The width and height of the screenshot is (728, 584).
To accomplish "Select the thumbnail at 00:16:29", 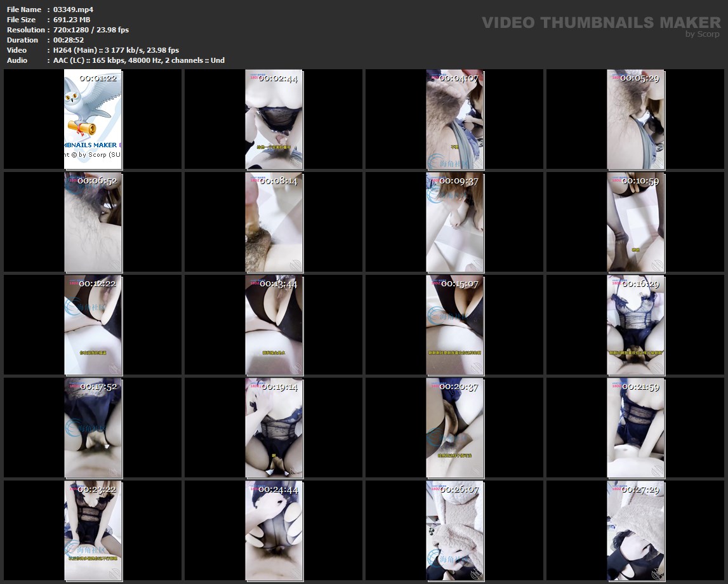I will pyautogui.click(x=635, y=325).
